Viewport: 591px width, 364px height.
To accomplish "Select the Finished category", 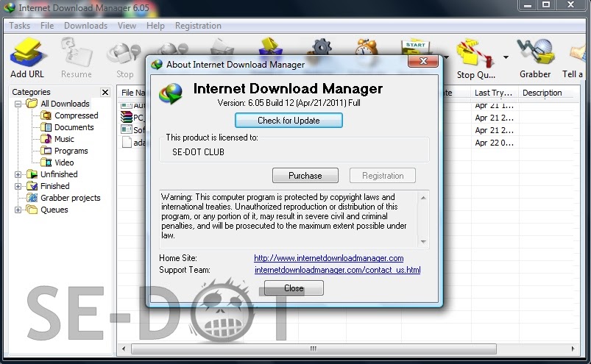I will [48, 186].
